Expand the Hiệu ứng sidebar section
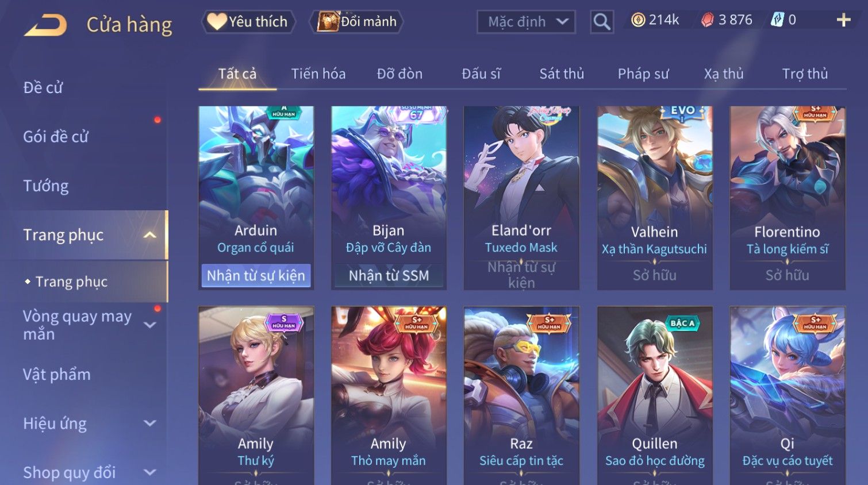 [x=149, y=424]
